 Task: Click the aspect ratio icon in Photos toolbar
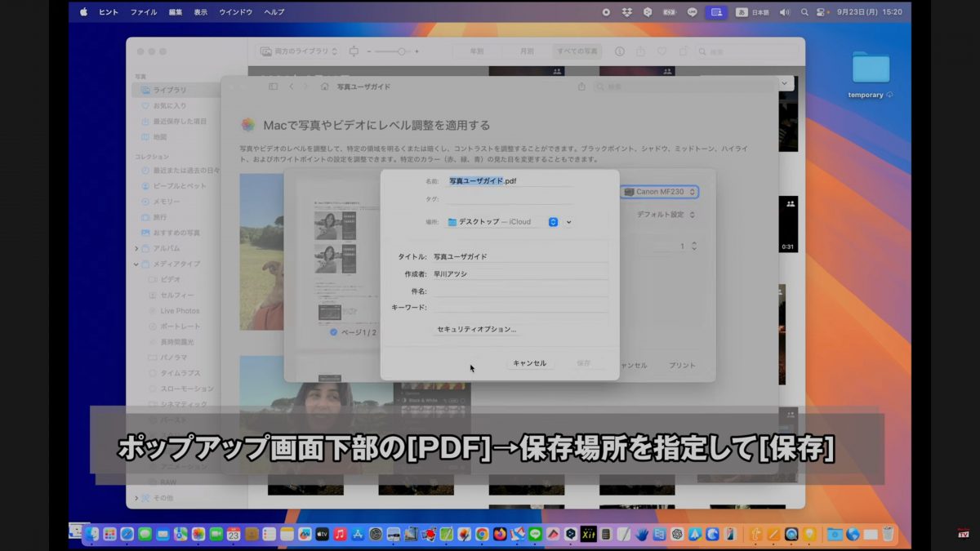[x=354, y=51]
